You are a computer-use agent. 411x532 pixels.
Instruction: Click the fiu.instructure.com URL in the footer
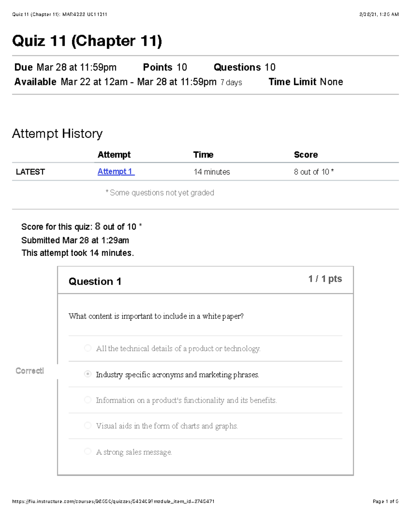point(113,501)
